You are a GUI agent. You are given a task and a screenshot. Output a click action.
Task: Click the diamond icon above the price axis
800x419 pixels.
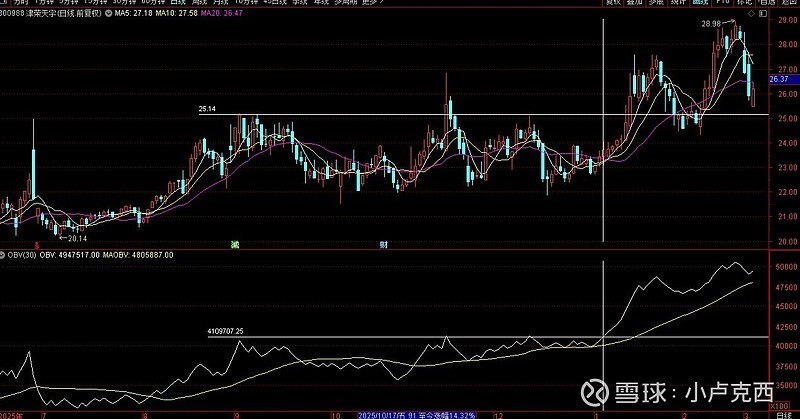(752, 14)
